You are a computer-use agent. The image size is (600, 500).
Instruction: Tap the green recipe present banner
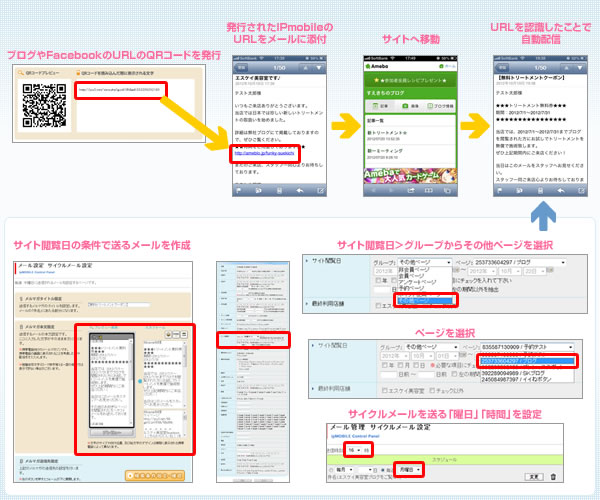(410, 80)
